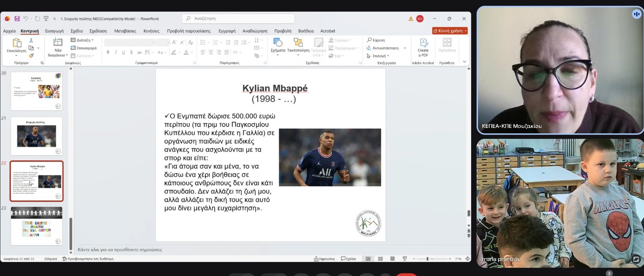644x276 pixels.
Task: Open Reading View from status bar
Action: pyautogui.click(x=392, y=259)
